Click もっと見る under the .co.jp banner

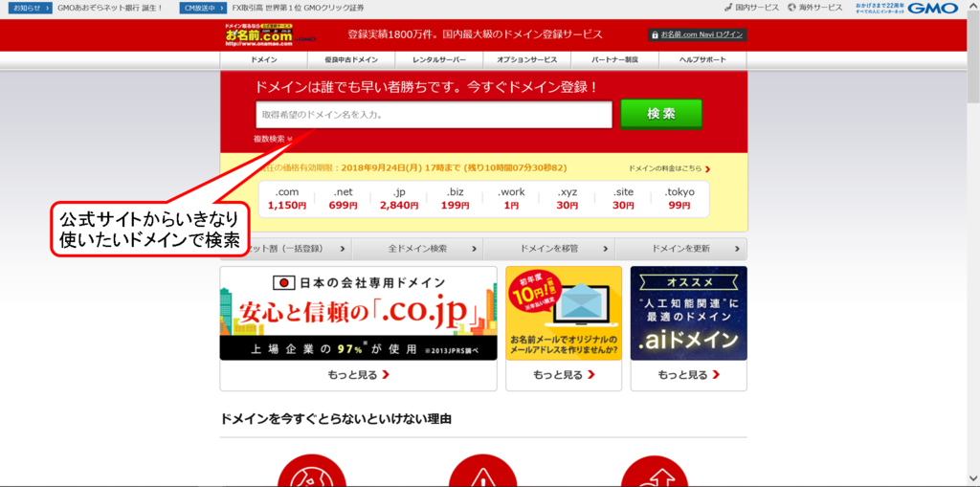(x=358, y=375)
